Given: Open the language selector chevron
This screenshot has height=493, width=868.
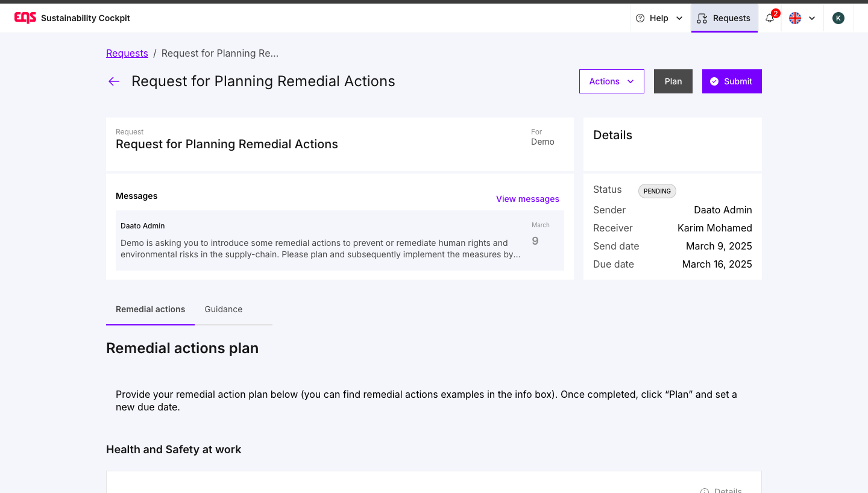Looking at the screenshot, I should tap(812, 18).
